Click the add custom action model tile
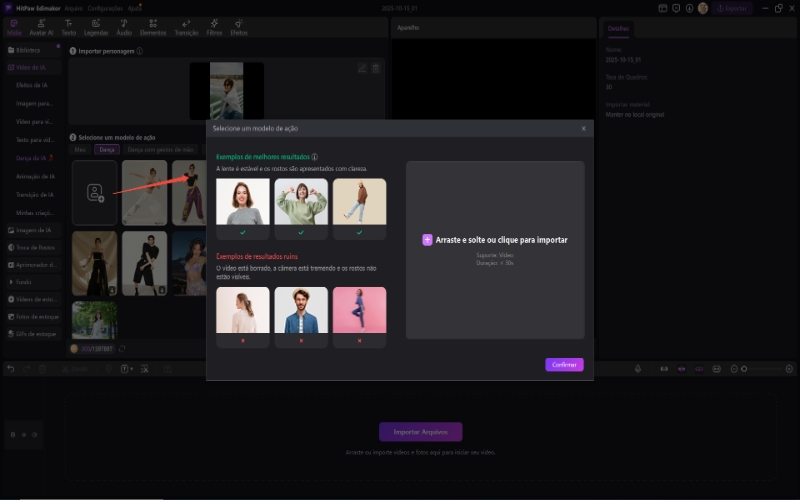800x500 pixels. pos(95,192)
